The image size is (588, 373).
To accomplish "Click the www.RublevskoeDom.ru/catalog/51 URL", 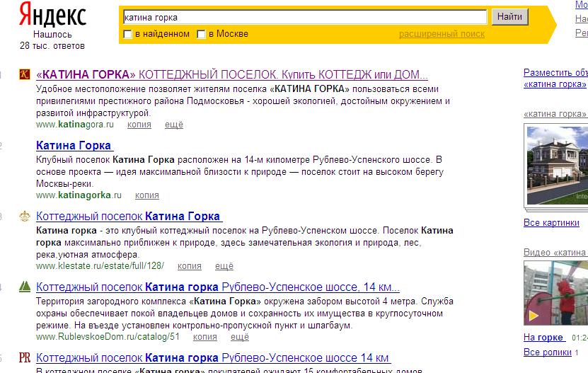I will 108,337.
